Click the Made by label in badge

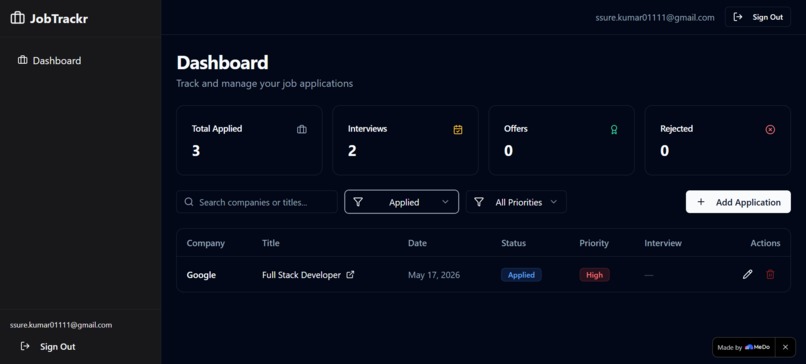729,348
